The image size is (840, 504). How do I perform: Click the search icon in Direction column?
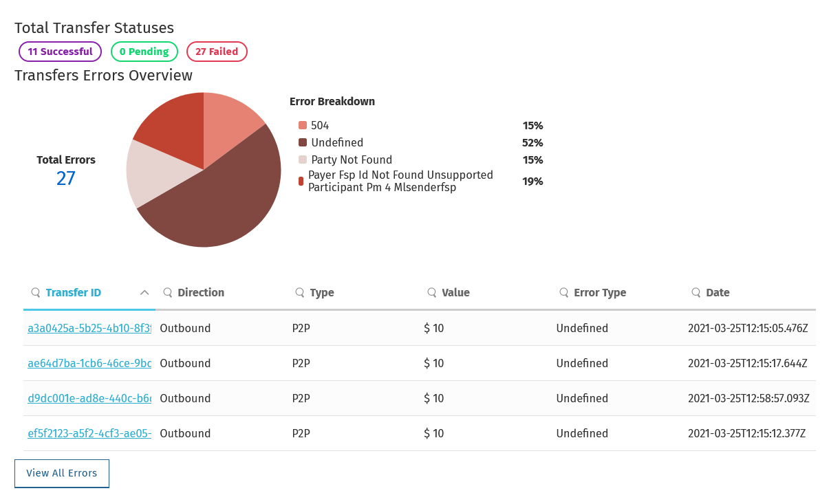(x=167, y=292)
